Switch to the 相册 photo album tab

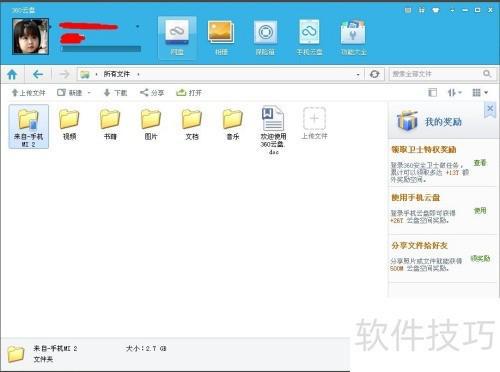[221, 38]
